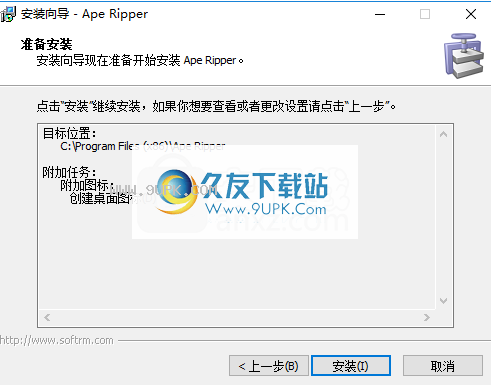Click the summary box scroll up arrow

click(x=443, y=134)
